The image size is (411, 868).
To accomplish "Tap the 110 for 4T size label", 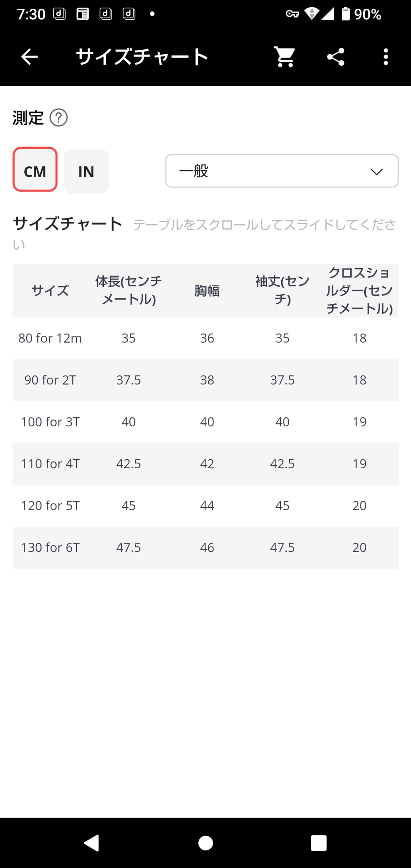I will (x=50, y=464).
